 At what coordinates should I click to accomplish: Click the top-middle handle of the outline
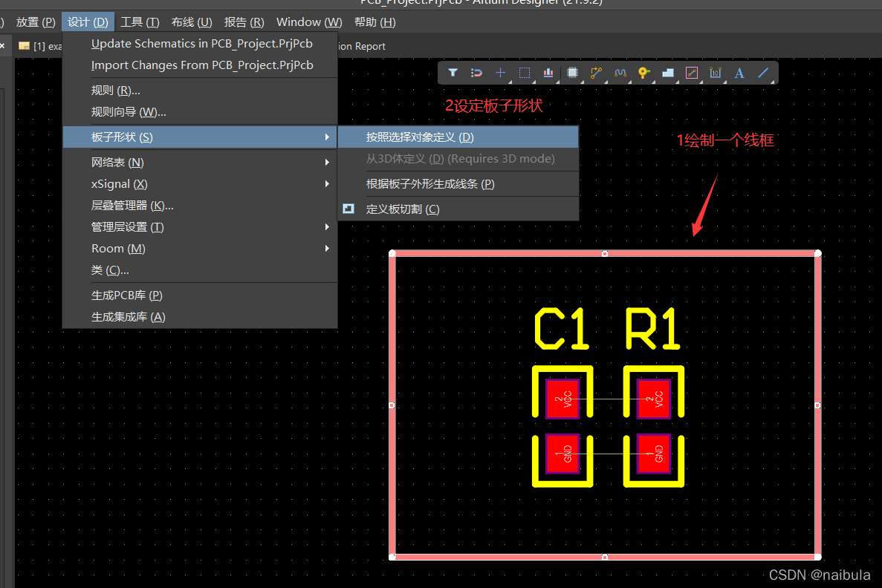605,253
